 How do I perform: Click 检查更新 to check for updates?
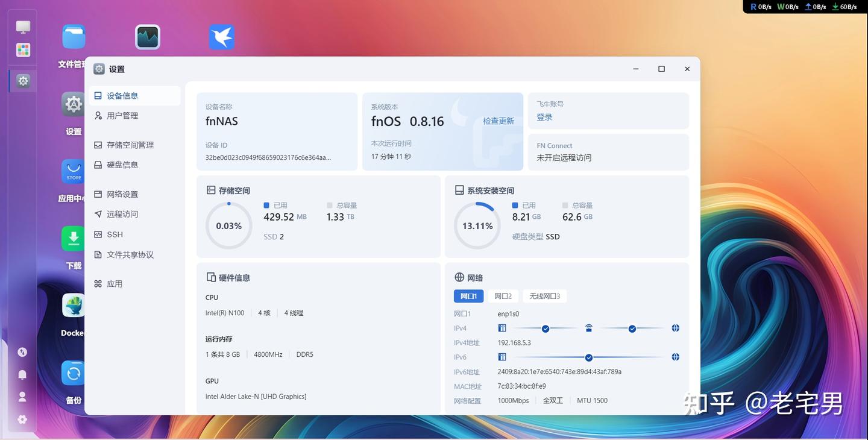pyautogui.click(x=498, y=121)
